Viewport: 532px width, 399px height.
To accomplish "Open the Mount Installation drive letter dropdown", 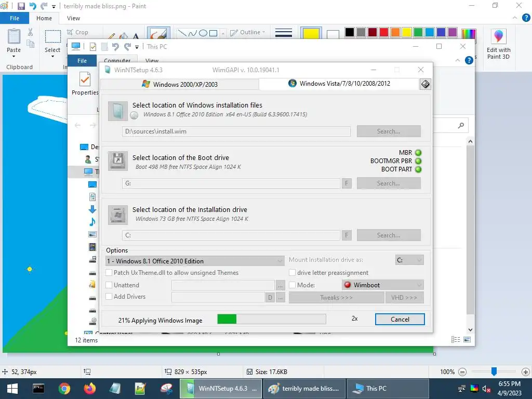I will [x=409, y=260].
